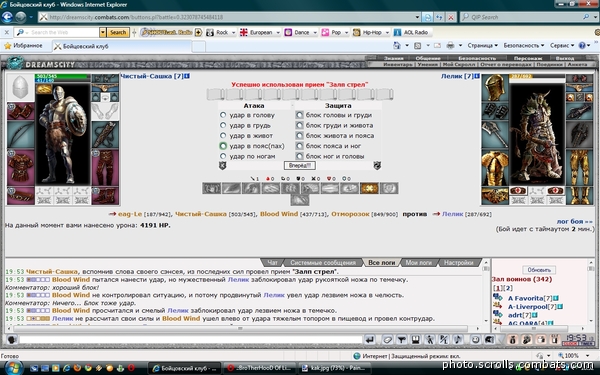This screenshot has width=600, height=375.
Task: Click the eraser clear-chat icon in chat bar
Action: pyautogui.click(x=388, y=339)
